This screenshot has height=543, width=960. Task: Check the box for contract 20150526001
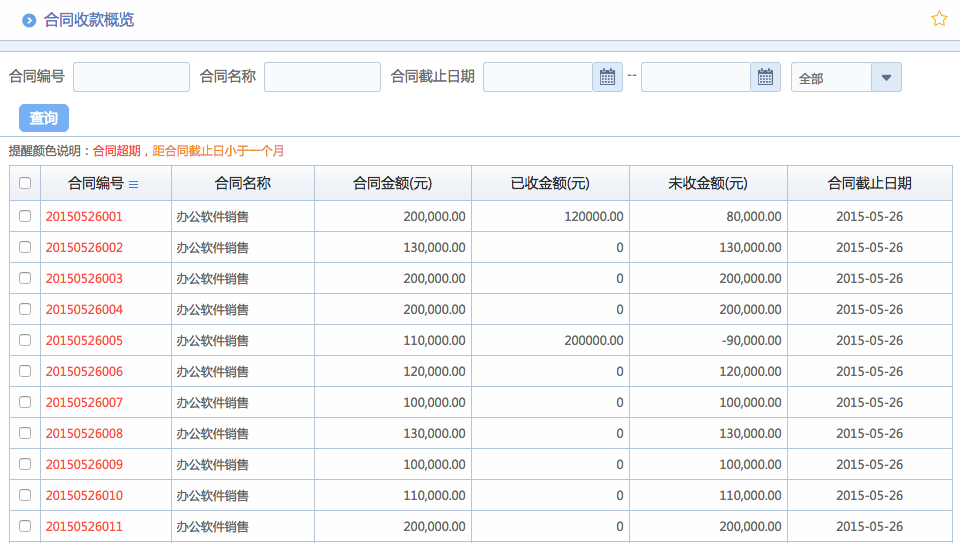click(25, 216)
